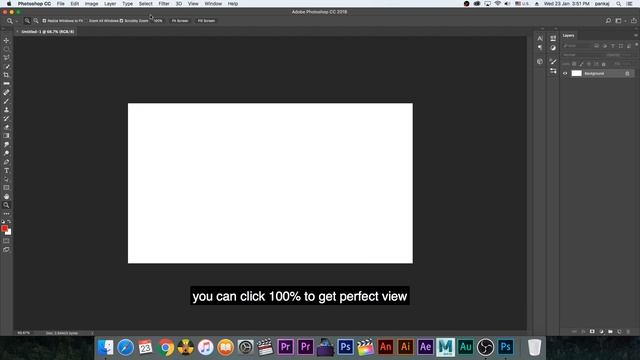The height and width of the screenshot is (360, 640).
Task: Open the workspace switcher dropdown
Action: click(620, 20)
